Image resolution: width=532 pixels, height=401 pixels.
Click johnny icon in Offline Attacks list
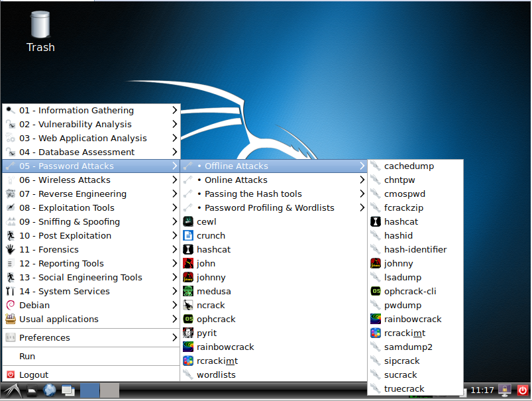[376, 264]
